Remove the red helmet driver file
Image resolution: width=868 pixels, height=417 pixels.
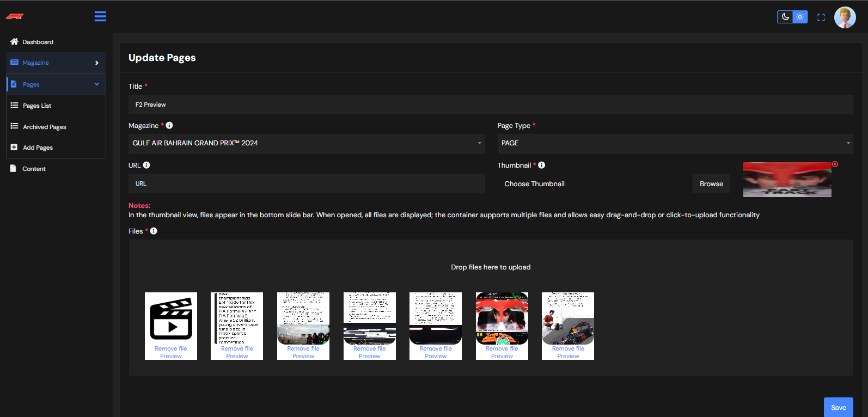[x=502, y=349]
